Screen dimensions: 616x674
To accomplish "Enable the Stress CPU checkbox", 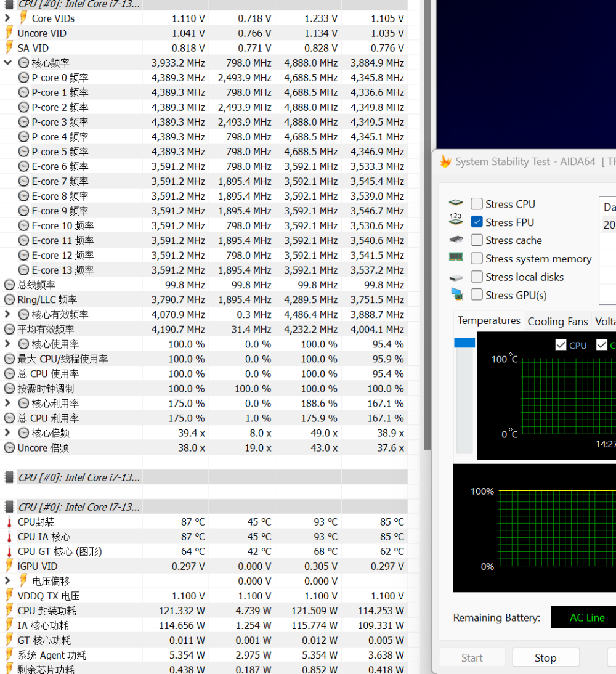I will [x=476, y=204].
